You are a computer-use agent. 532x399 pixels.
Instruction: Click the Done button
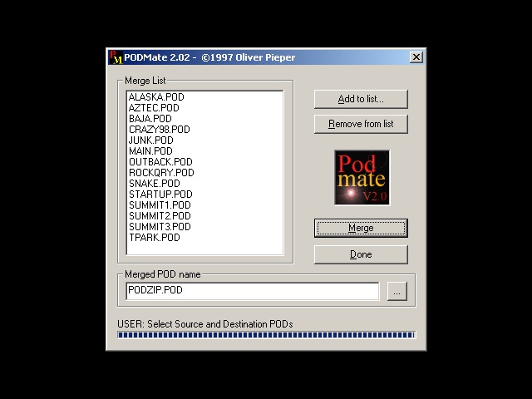click(361, 254)
